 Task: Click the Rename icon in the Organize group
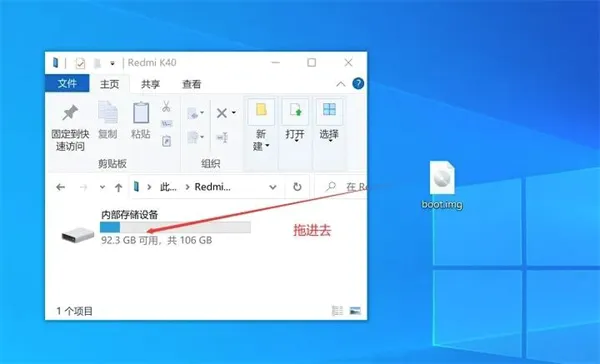(222, 137)
